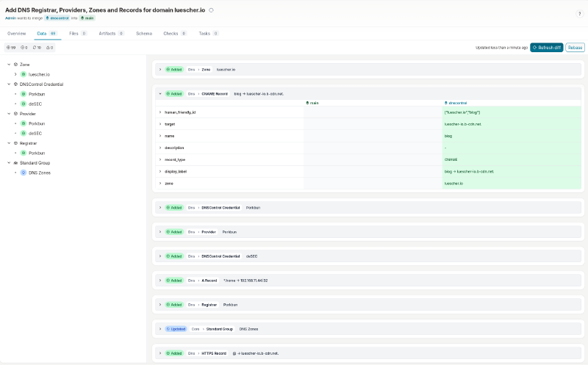This screenshot has height=365, width=588.
Task: Expand the Standard Group DNS Zones card
Action: click(160, 329)
